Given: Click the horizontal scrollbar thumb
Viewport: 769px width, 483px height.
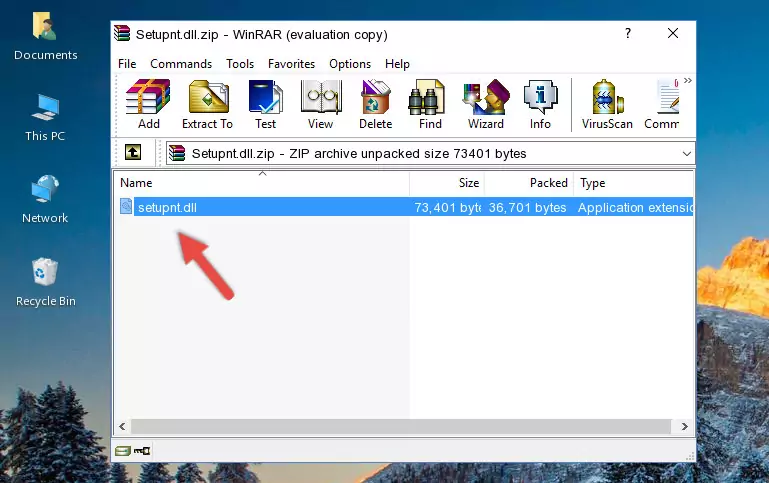Looking at the screenshot, I should 400,427.
